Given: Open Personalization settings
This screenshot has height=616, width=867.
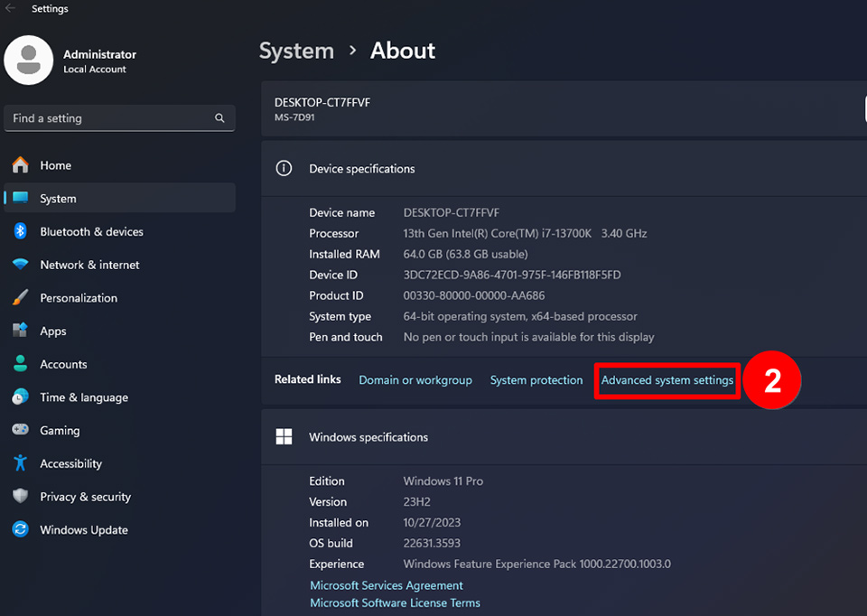Looking at the screenshot, I should (x=79, y=298).
